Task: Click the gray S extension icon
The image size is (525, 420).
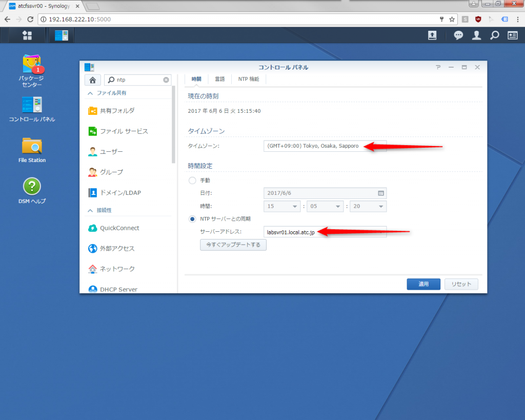Action: coord(465,19)
